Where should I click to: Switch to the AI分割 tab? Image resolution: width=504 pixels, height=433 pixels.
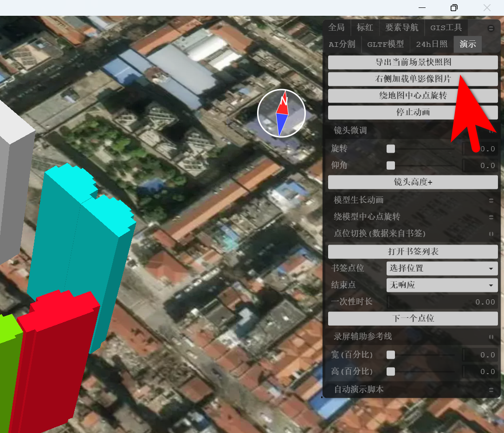(342, 44)
